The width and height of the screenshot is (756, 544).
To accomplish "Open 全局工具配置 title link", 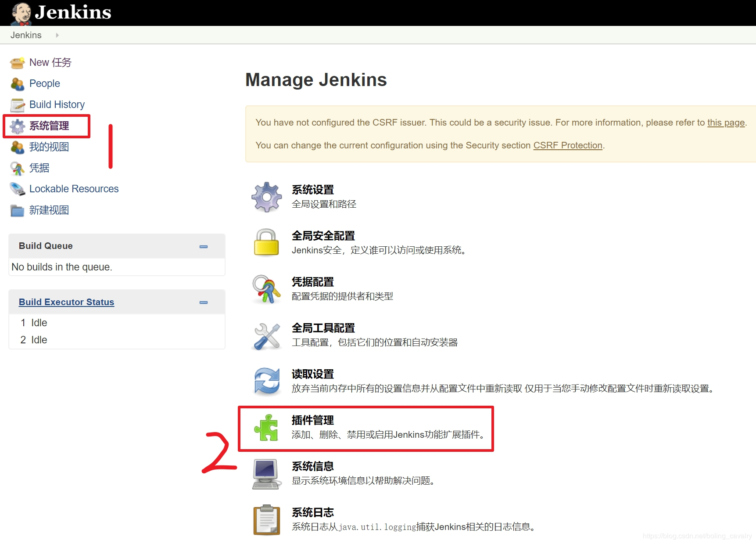I will 323,328.
